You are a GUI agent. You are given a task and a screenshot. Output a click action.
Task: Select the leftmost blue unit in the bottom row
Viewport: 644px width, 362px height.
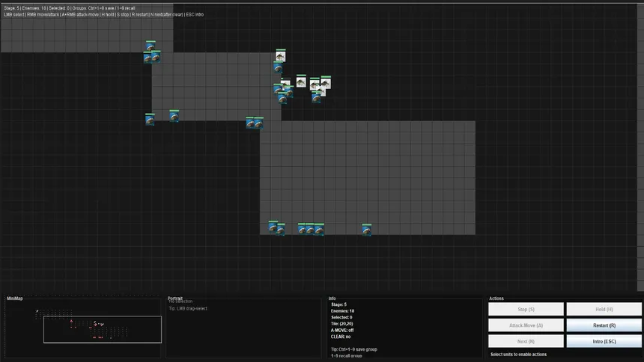pyautogui.click(x=273, y=226)
